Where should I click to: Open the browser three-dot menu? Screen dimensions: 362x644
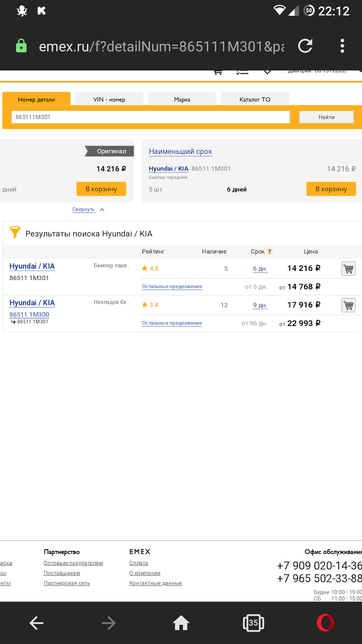[x=342, y=46]
